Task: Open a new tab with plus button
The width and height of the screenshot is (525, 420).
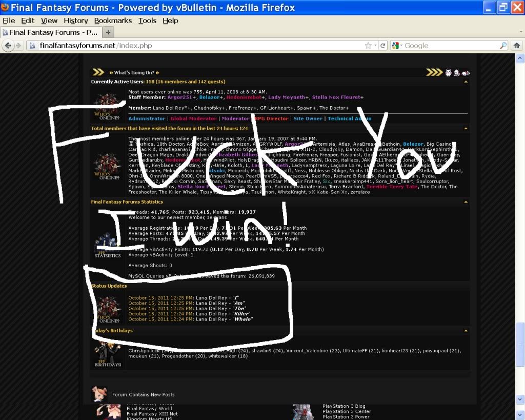Action: click(108, 32)
